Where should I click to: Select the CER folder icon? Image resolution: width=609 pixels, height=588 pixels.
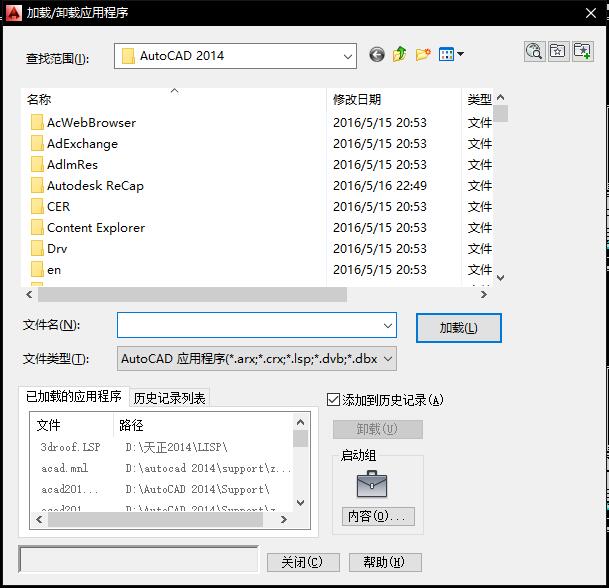(x=37, y=206)
